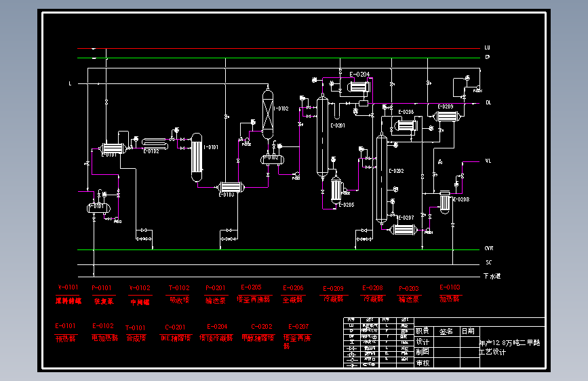This screenshot has height=381, width=588.
Task: Click the VL pipeline label
Action: 488,161
